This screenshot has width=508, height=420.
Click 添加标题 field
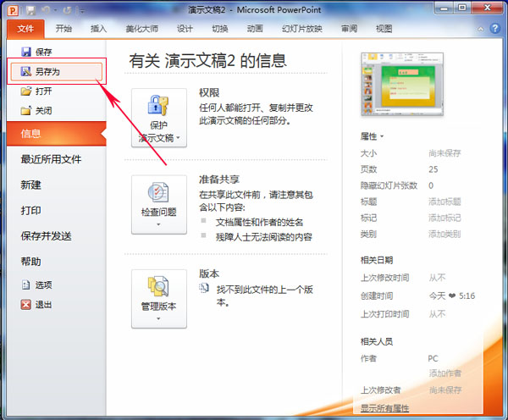pos(444,202)
